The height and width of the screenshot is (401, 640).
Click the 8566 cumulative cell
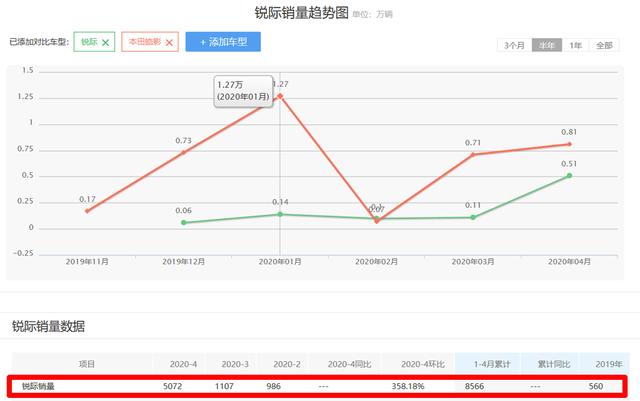pyautogui.click(x=474, y=386)
